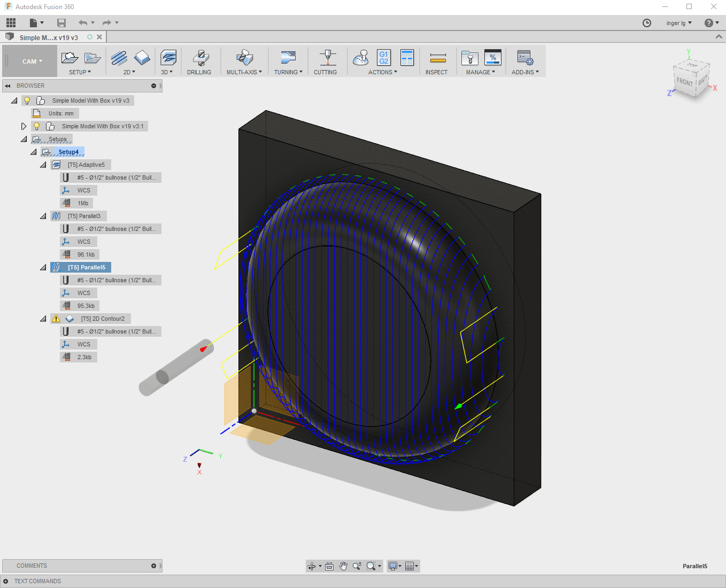
Task: Open the MULTI-AXIS dropdown menu
Action: pyautogui.click(x=244, y=72)
